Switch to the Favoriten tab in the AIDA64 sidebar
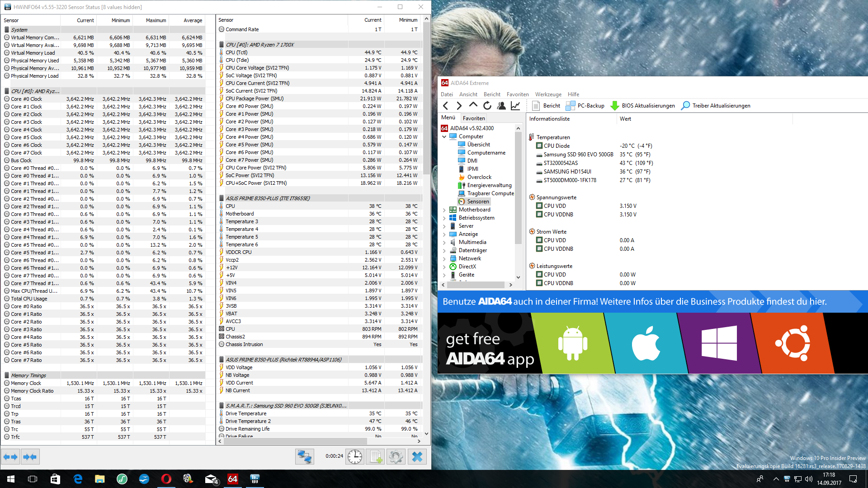 point(474,118)
